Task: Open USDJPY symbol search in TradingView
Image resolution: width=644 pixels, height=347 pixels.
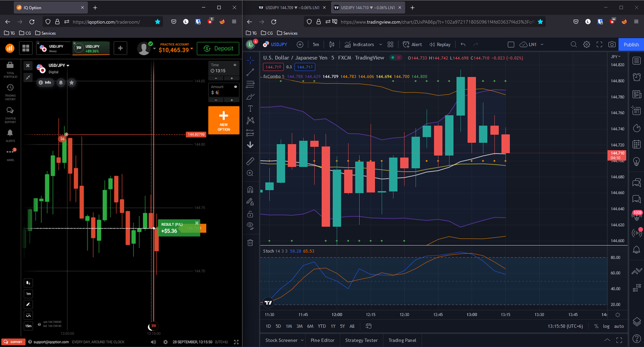Action: (275, 44)
